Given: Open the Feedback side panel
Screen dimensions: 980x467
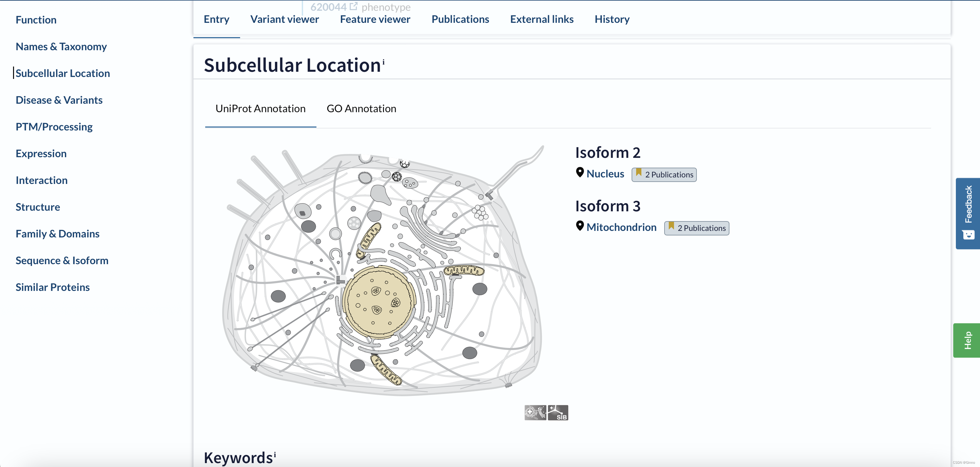Looking at the screenshot, I should tap(968, 213).
